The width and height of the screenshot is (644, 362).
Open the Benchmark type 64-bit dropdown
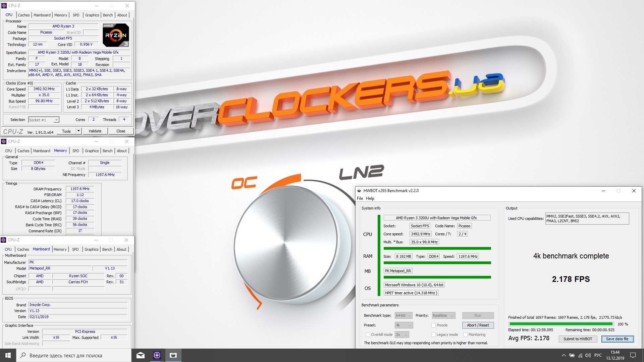tap(404, 315)
